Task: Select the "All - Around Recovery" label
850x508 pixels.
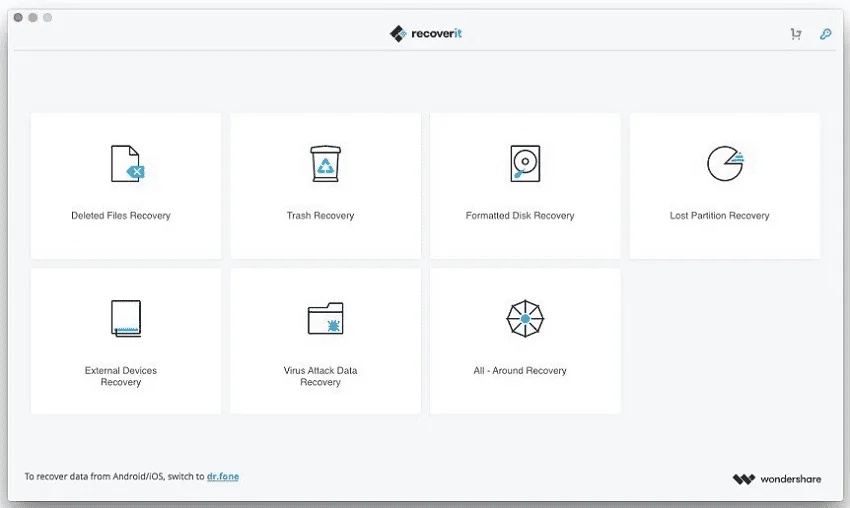Action: coord(520,371)
